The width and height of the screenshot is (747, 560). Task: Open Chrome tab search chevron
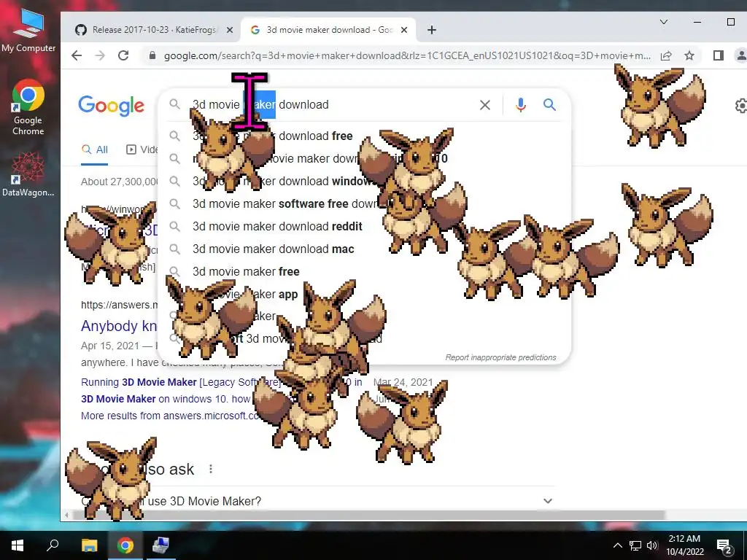(664, 22)
